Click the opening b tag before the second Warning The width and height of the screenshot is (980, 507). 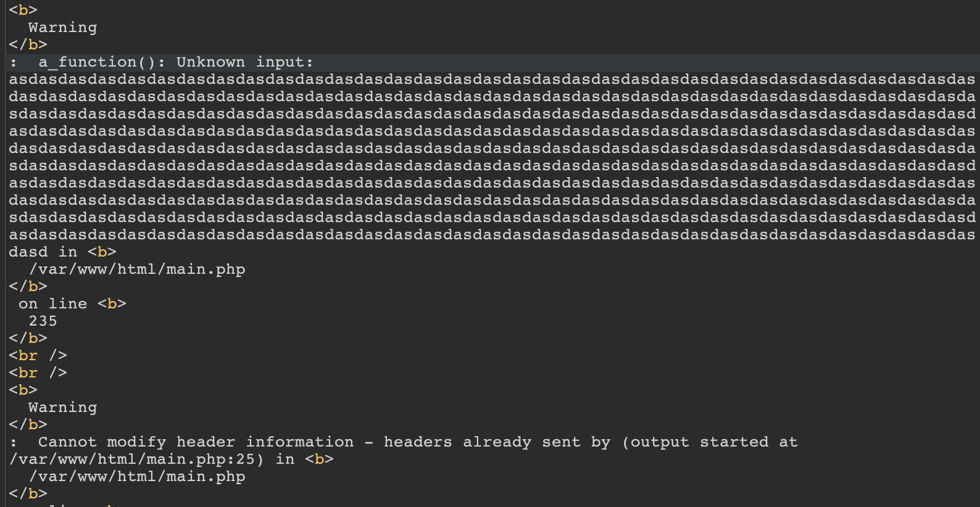23,390
